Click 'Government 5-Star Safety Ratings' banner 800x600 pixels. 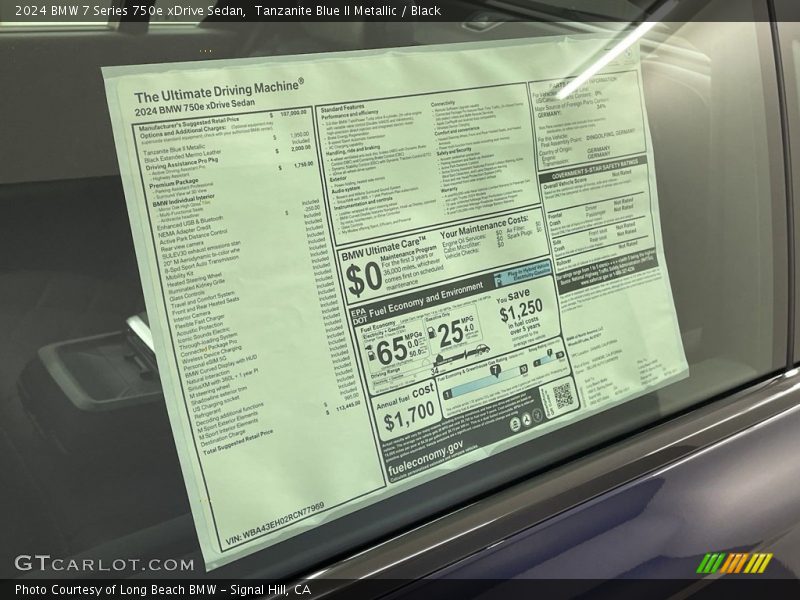[594, 169]
